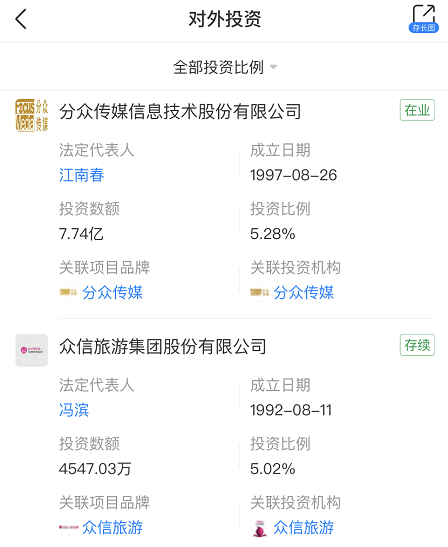Open 分众传媒信息技术股份有限公司 company details

tap(180, 112)
